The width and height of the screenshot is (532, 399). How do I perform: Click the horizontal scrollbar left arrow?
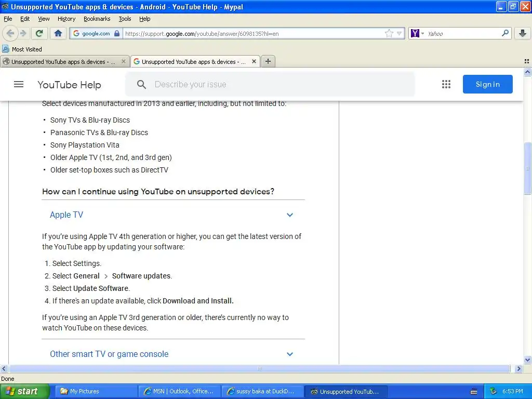pos(4,368)
